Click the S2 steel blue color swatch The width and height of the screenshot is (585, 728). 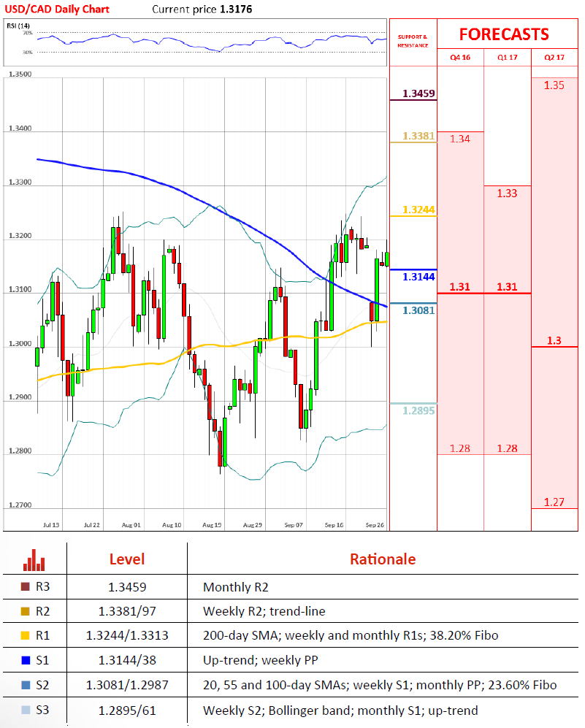tap(26, 685)
